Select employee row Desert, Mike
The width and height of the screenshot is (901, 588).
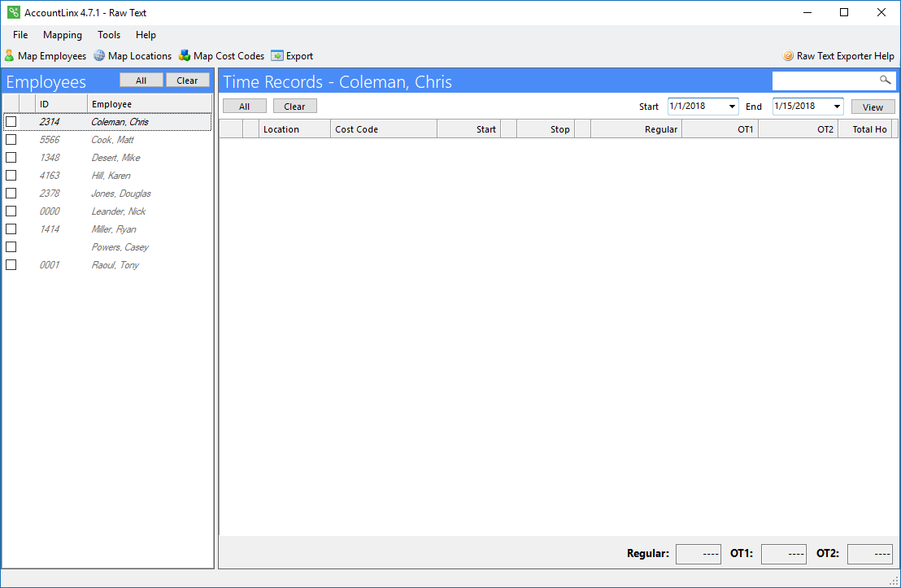click(107, 158)
